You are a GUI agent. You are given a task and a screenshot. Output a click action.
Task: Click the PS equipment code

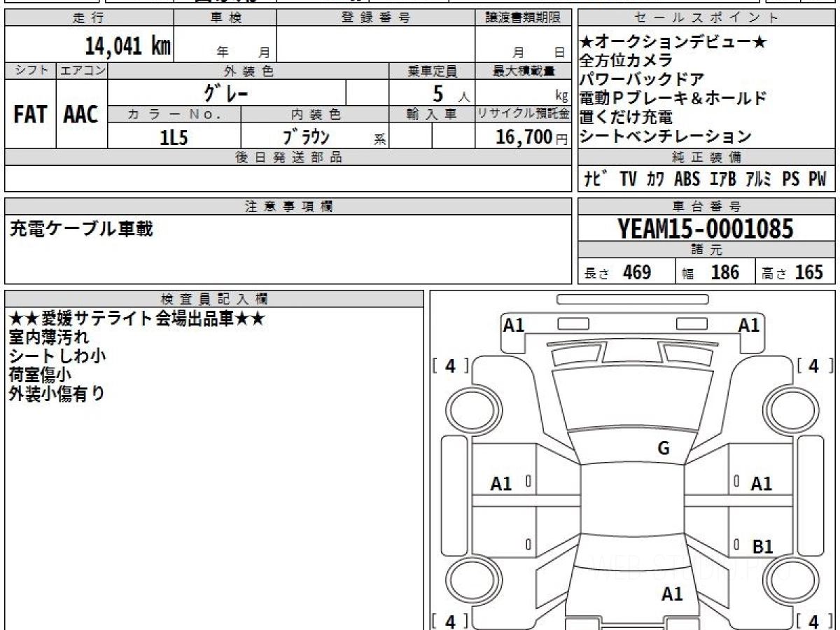[x=791, y=179]
